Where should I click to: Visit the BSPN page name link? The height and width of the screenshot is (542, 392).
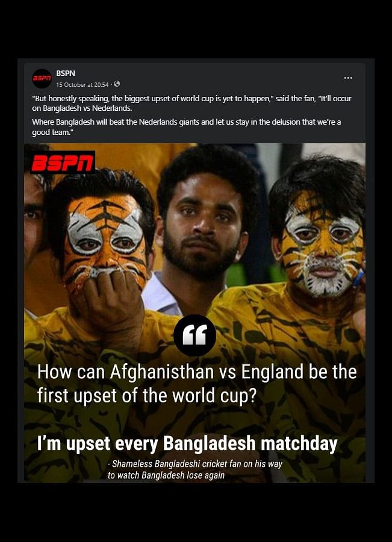pyautogui.click(x=66, y=73)
